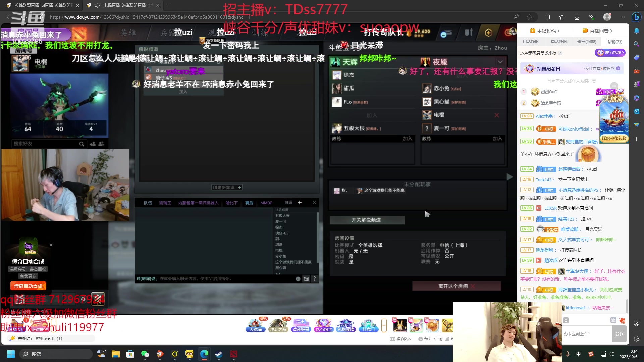Screen dimensions: 644x362
Task: Click 探索神秘礼物 on 大航海 widget
Action: click(x=614, y=138)
